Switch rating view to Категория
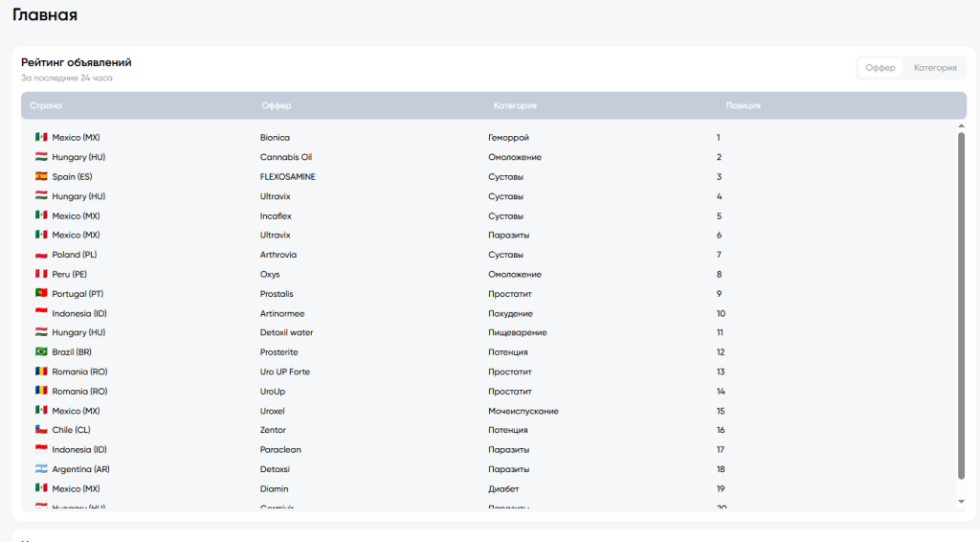The height and width of the screenshot is (542, 980). pos(935,68)
